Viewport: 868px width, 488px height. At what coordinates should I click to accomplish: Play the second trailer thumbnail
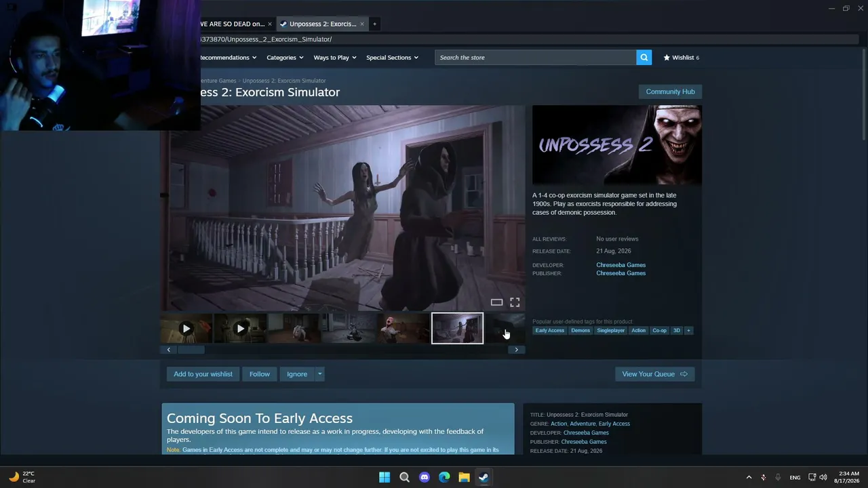tap(240, 329)
